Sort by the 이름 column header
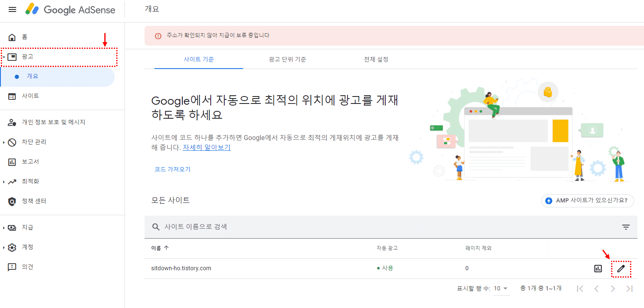644x308 pixels. coord(156,248)
